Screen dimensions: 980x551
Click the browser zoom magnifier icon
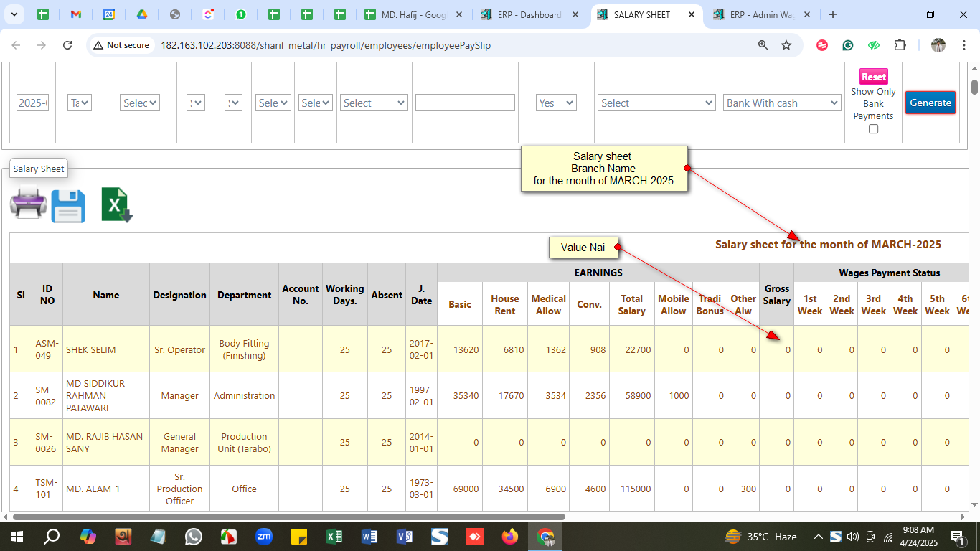pos(763,45)
